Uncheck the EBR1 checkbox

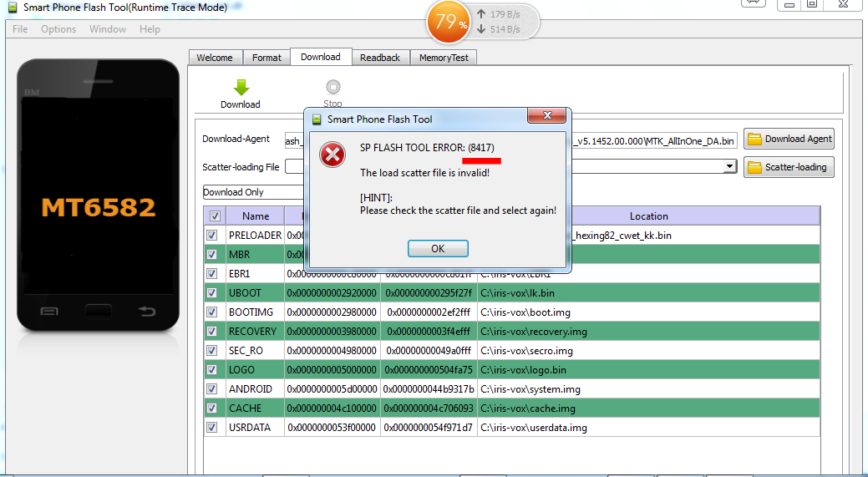(x=211, y=273)
